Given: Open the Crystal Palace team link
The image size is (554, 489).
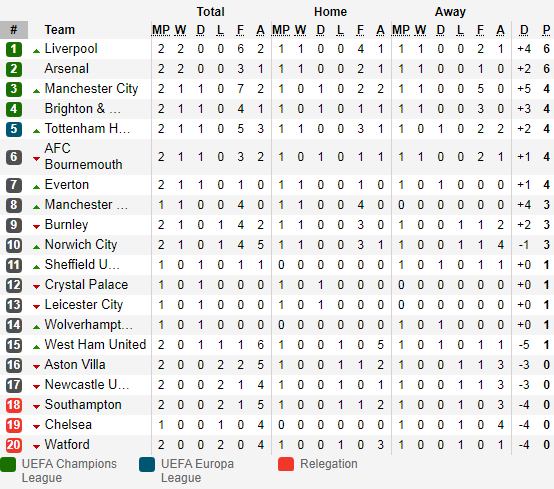Looking at the screenshot, I should [x=86, y=285].
